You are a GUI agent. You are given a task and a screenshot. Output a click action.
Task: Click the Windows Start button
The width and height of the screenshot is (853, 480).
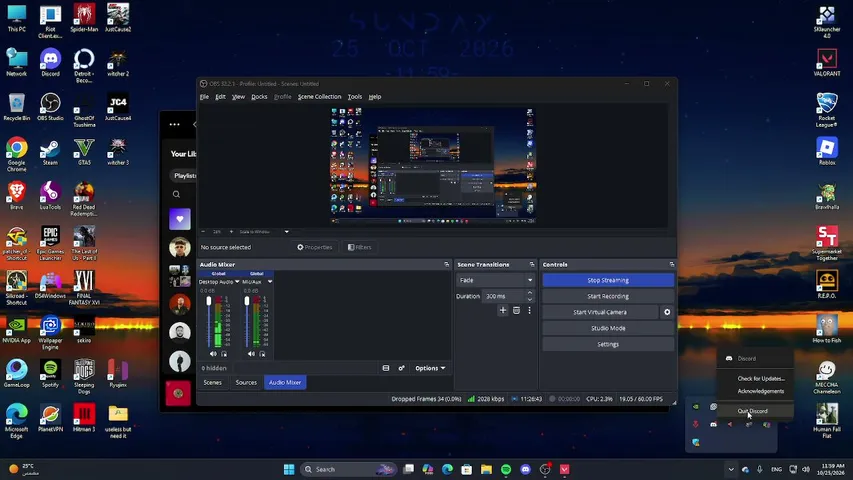(289, 469)
